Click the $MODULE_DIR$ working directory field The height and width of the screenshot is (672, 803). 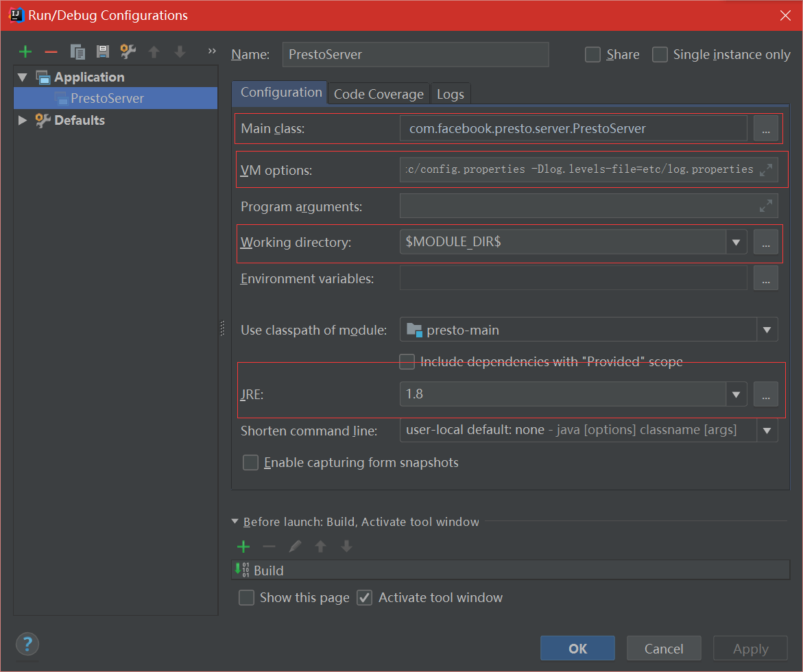point(563,242)
